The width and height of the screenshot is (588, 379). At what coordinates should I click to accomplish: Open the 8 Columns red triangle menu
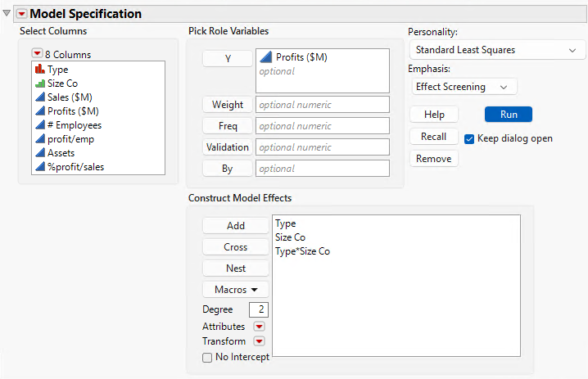pos(37,55)
